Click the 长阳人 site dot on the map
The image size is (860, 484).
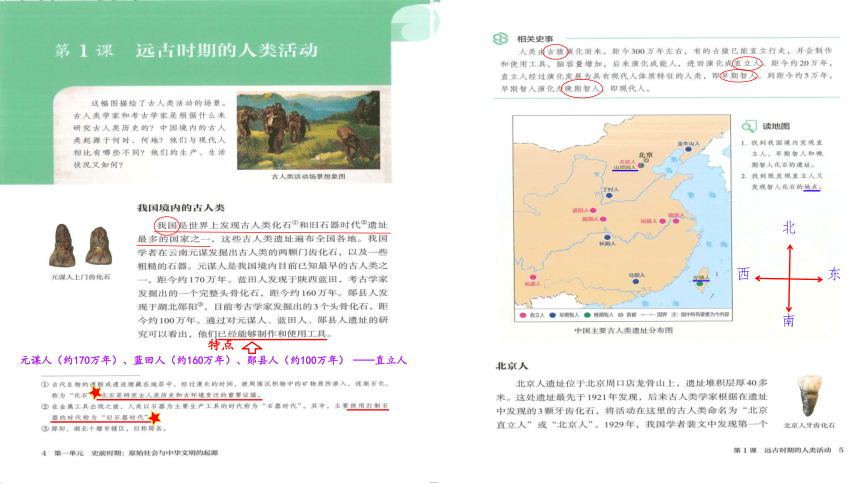click(x=607, y=237)
